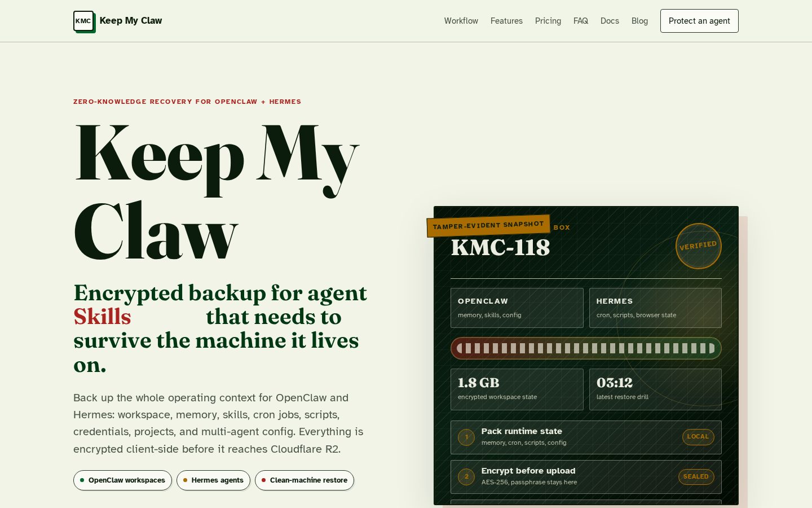The width and height of the screenshot is (812, 508).
Task: Select the OPENCLAW card
Action: coord(517,308)
